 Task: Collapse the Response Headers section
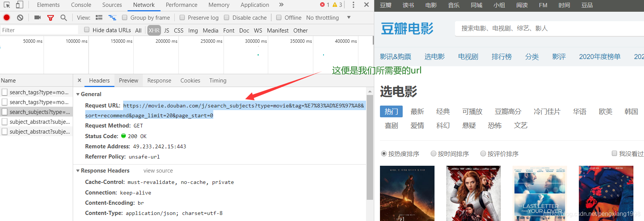coord(78,171)
